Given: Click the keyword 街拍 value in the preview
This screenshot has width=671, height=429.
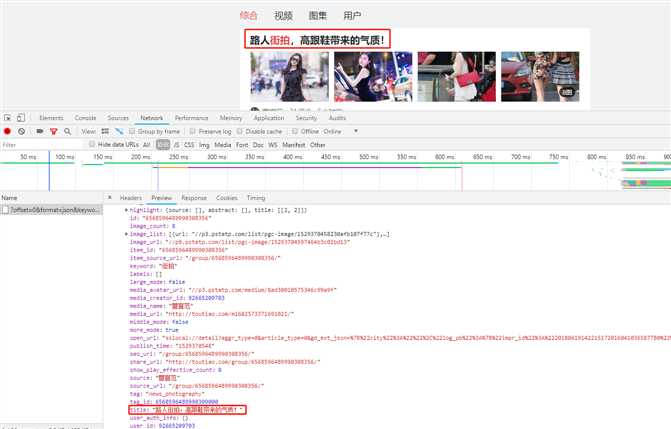Looking at the screenshot, I should click(168, 266).
